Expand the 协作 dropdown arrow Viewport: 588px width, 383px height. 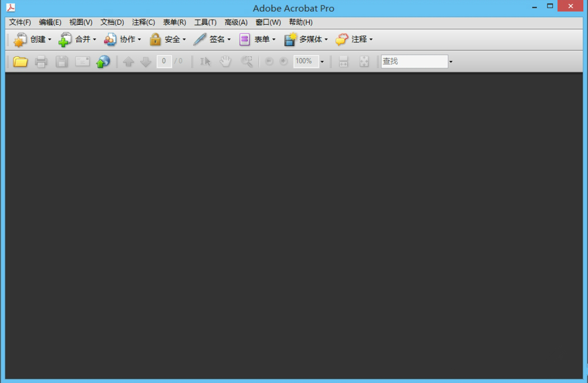pyautogui.click(x=139, y=39)
